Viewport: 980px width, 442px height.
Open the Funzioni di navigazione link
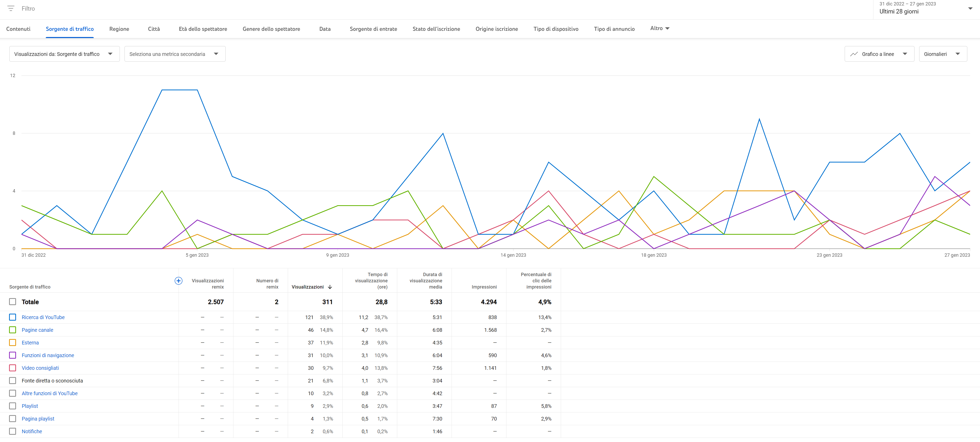click(x=48, y=355)
